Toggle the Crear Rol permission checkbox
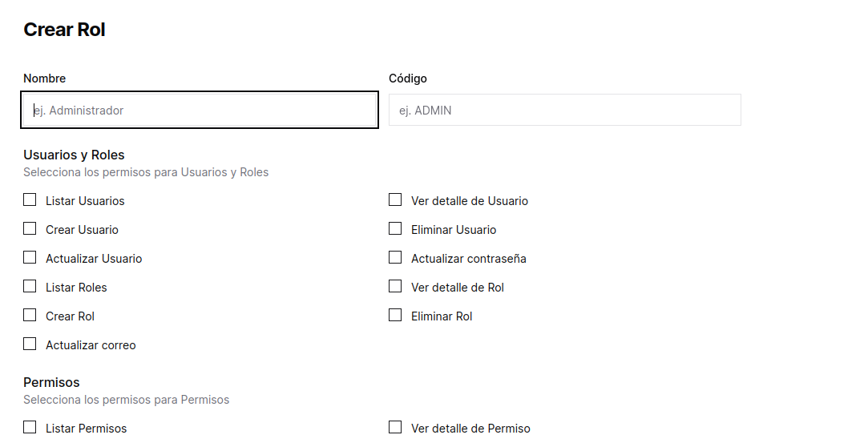 30,316
